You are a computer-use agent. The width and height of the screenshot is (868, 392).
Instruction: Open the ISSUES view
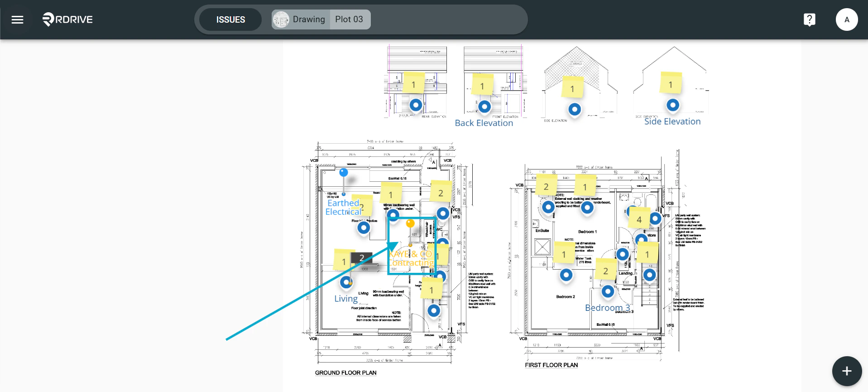[230, 19]
